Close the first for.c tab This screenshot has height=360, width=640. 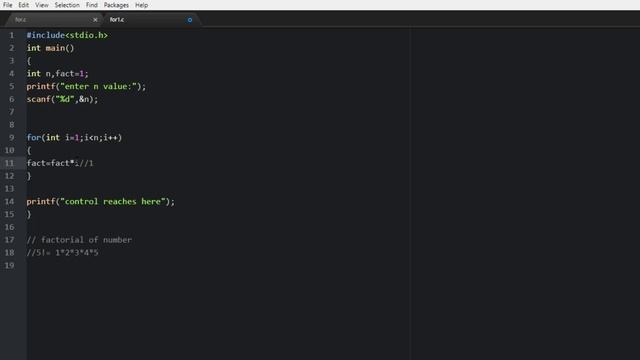coord(95,20)
